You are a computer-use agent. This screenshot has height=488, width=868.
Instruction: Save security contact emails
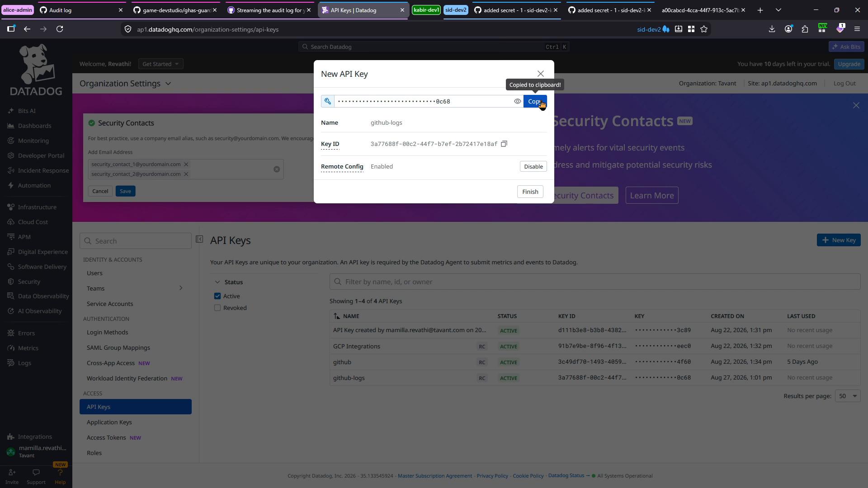(125, 191)
